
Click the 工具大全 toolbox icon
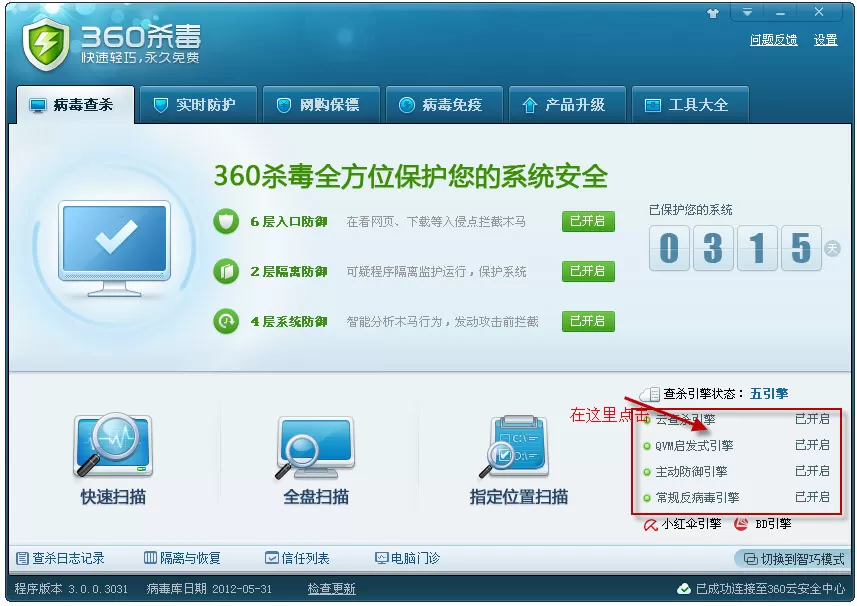tap(653, 105)
